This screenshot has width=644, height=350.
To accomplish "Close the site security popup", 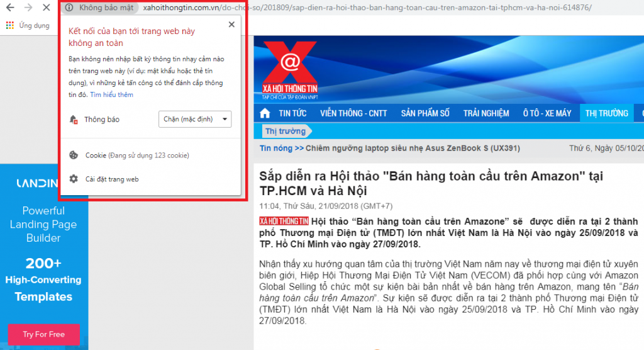I will tap(231, 25).
